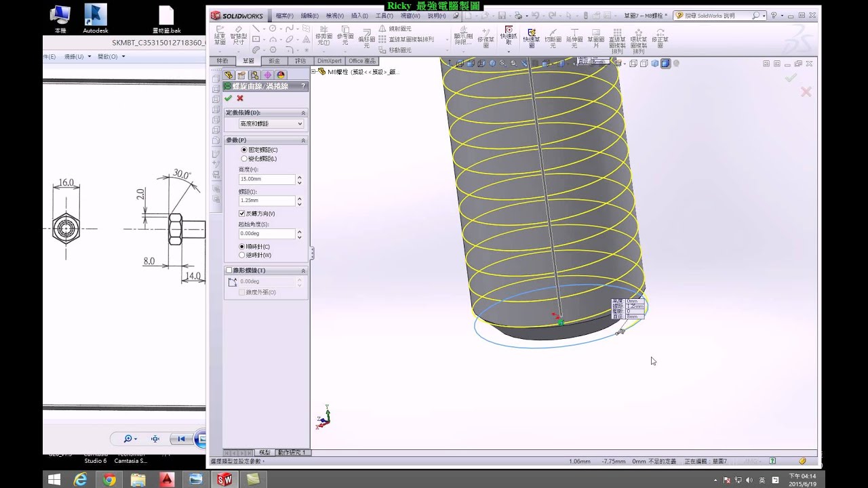The width and height of the screenshot is (868, 488).
Task: Open the View (檢視) menu
Action: pyautogui.click(x=334, y=16)
